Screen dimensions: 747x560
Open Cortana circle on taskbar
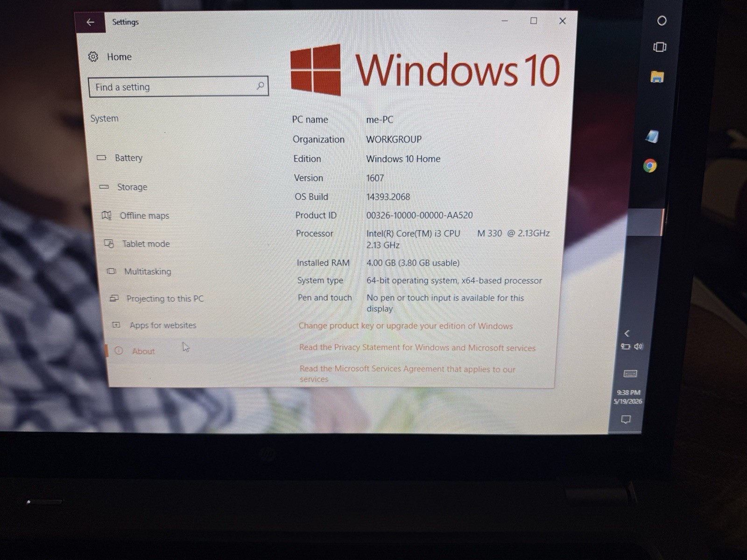pyautogui.click(x=662, y=21)
